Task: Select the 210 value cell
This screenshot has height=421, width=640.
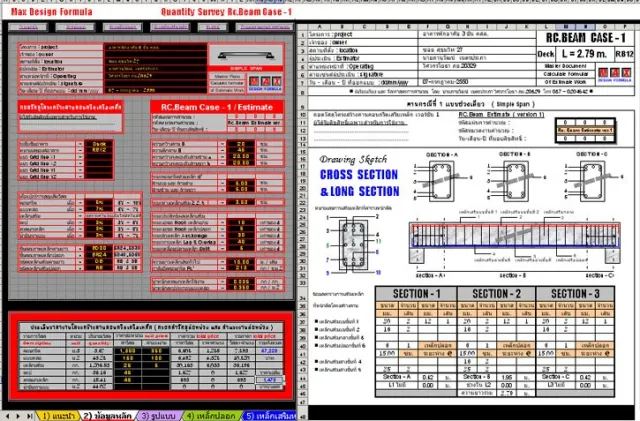Action: (241, 268)
